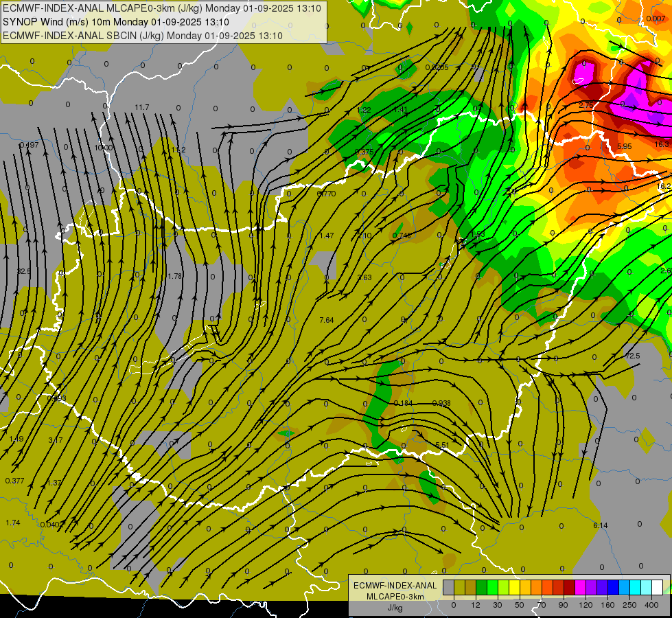Viewport: 672px width, 618px height.
Task: Click the station value 0.375
Action: tap(364, 152)
